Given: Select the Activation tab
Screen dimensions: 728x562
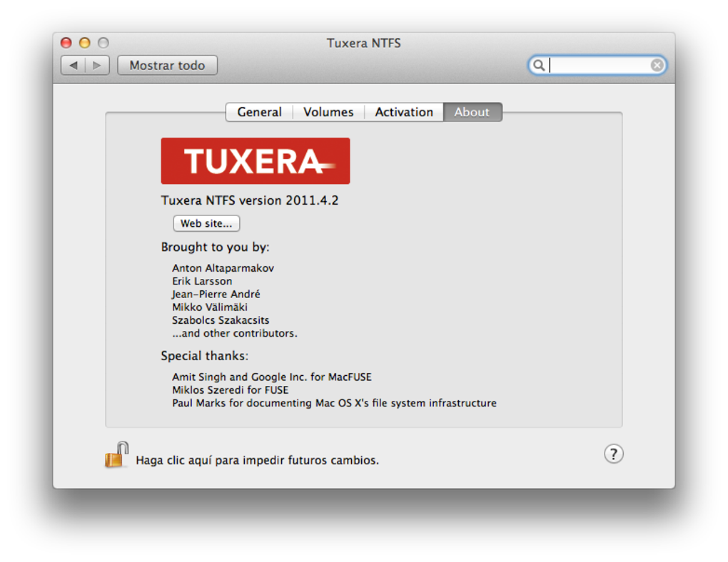Looking at the screenshot, I should pos(404,112).
